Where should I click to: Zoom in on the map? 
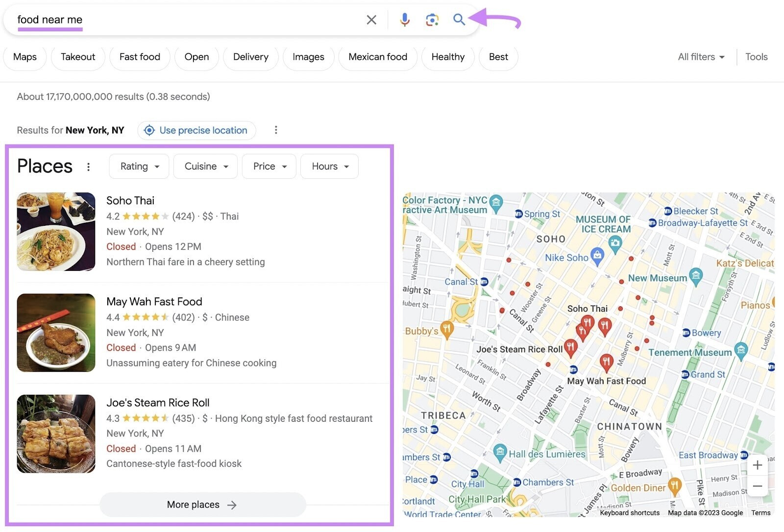tap(757, 465)
